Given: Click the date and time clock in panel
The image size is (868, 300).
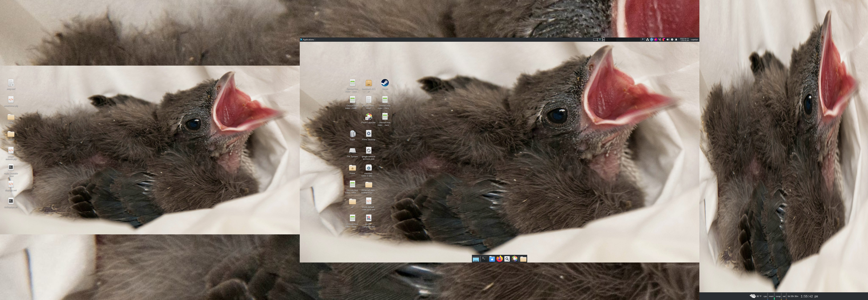Looking at the screenshot, I should click(684, 39).
